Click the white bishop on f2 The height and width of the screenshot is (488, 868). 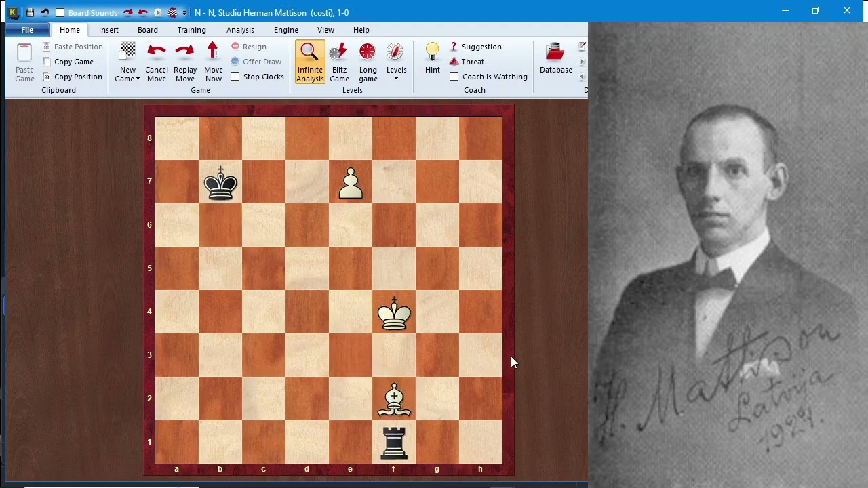[x=394, y=400]
